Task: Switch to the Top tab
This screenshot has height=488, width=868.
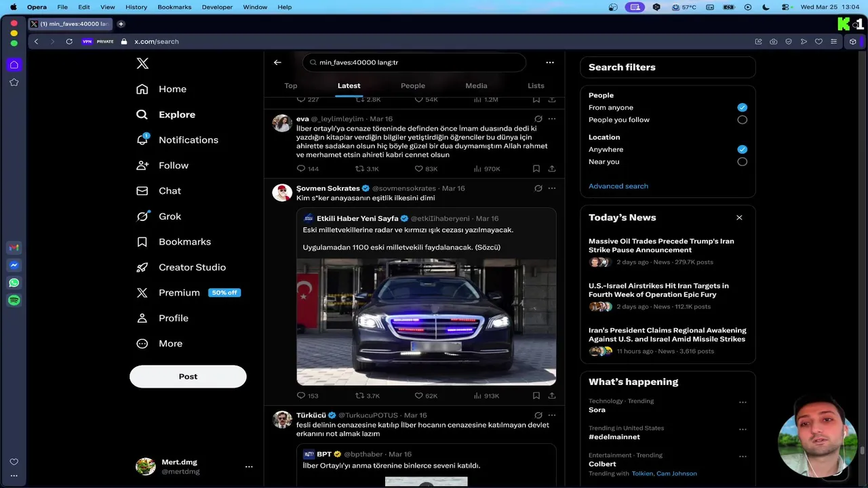Action: point(291,85)
